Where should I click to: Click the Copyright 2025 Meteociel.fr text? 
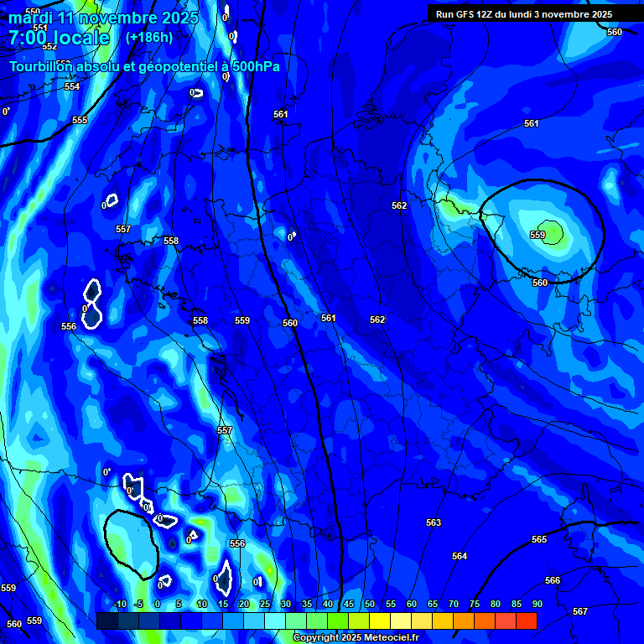(x=356, y=638)
